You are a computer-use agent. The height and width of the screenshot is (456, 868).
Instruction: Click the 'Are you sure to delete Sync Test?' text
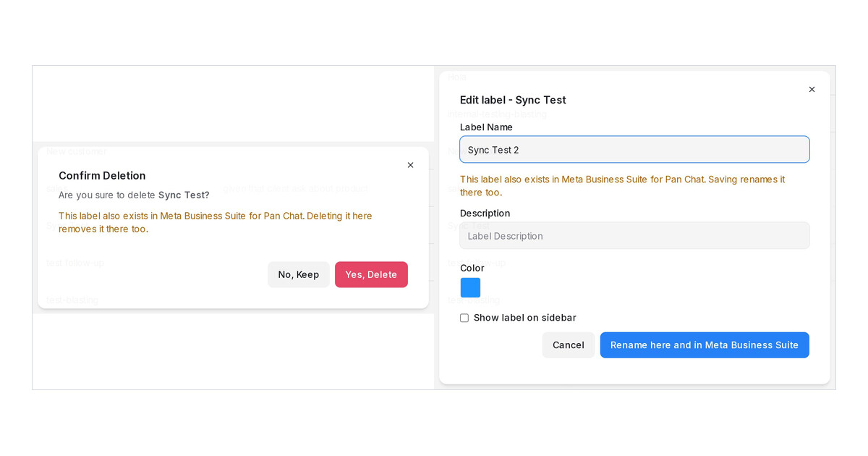[x=134, y=195]
